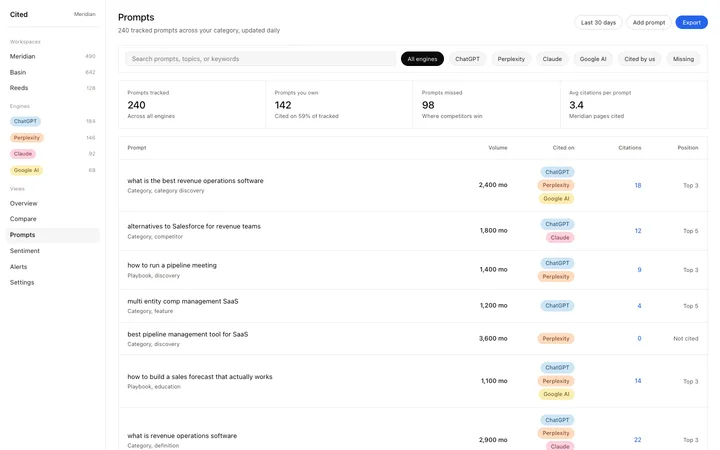Click the Cited on column header

(563, 148)
